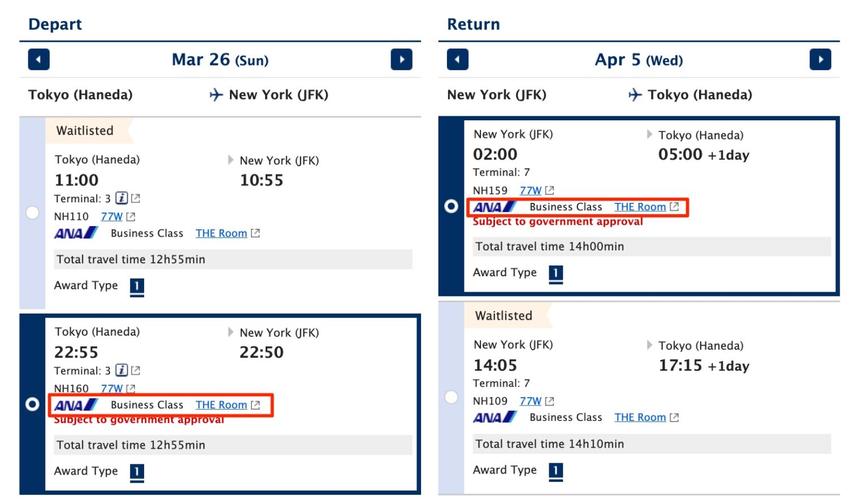The image size is (868, 504).
Task: Click the Depart section heading
Action: [55, 24]
